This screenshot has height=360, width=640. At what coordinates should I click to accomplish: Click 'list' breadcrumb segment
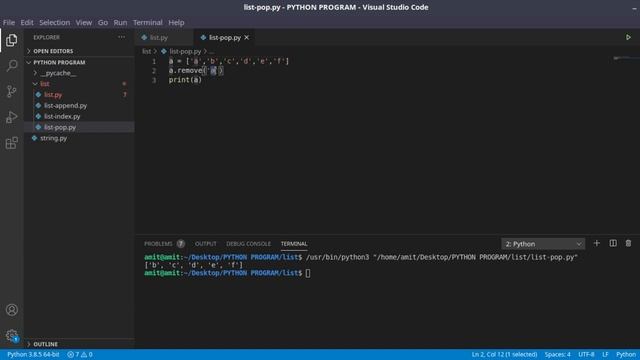147,51
